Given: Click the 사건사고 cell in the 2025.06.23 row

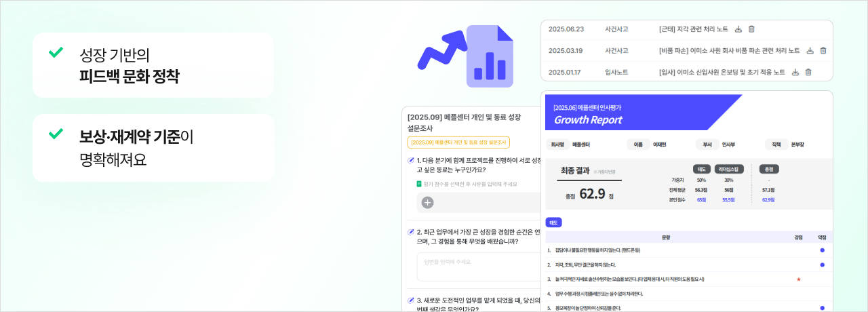Looking at the screenshot, I should click(x=616, y=29).
